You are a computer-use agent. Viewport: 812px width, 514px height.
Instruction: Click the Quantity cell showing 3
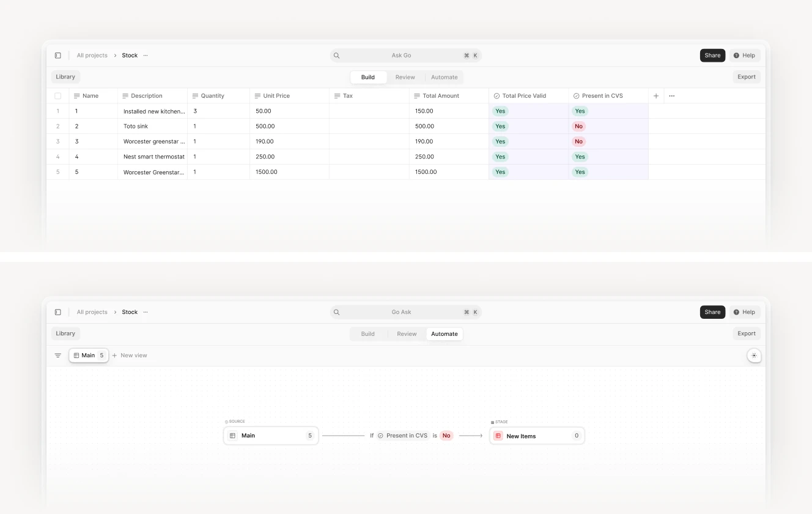coord(219,111)
